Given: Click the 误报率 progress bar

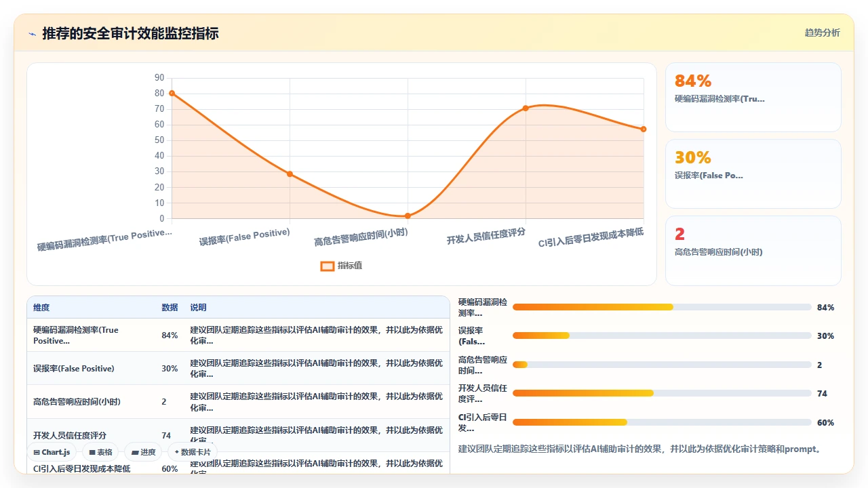Looking at the screenshot, I should [662, 335].
